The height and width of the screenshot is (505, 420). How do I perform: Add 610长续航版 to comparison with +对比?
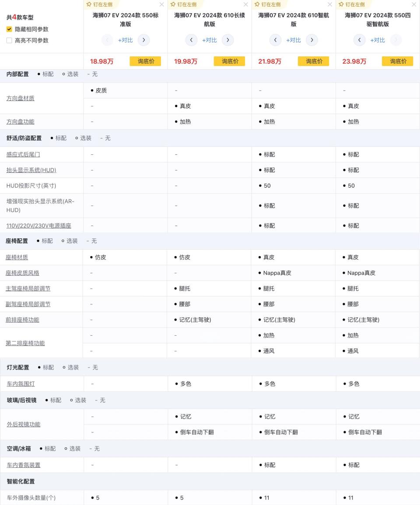tap(210, 40)
